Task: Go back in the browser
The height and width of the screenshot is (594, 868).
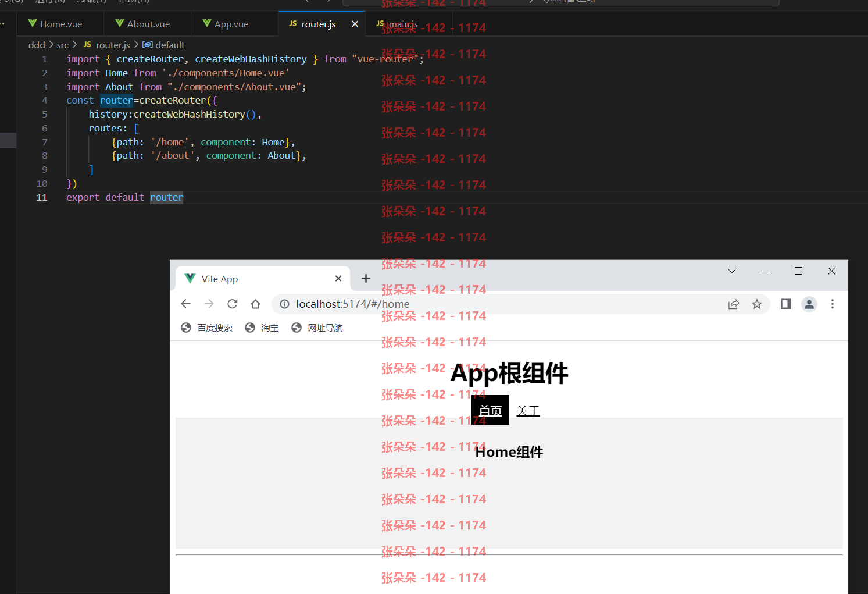Action: [x=185, y=304]
